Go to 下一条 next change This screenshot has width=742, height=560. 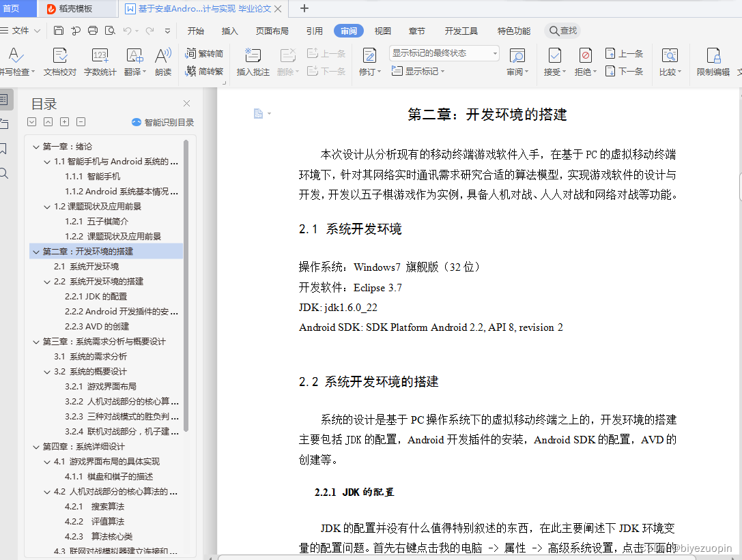[x=624, y=72]
